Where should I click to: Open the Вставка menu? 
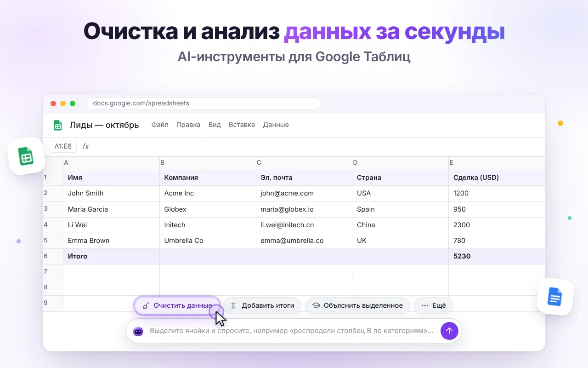pos(242,125)
